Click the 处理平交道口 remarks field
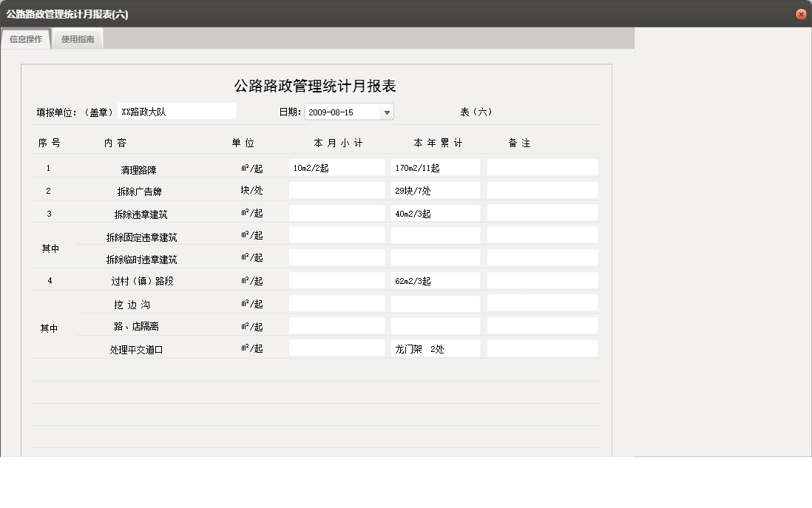Image resolution: width=812 pixels, height=508 pixels. click(x=542, y=348)
